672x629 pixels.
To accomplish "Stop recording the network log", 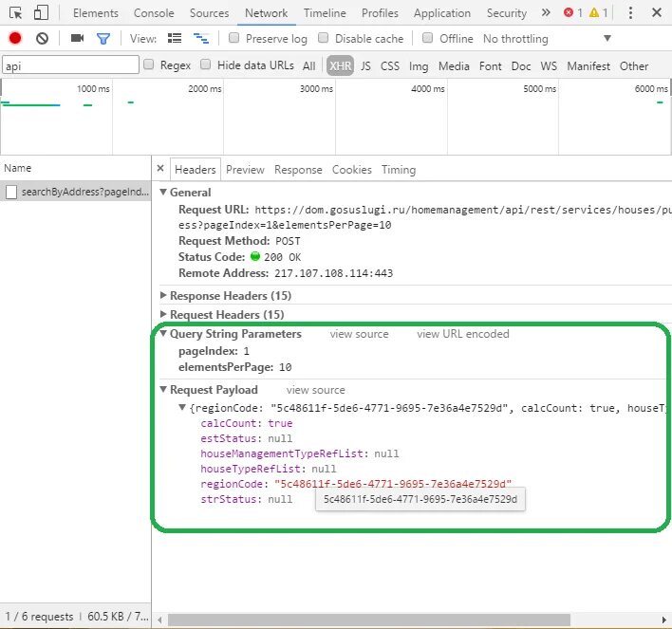I will click(x=15, y=39).
